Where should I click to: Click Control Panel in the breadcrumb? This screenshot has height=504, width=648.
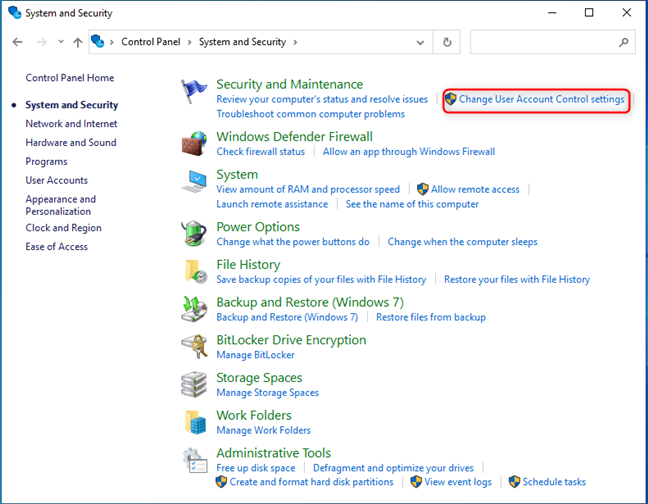(151, 42)
